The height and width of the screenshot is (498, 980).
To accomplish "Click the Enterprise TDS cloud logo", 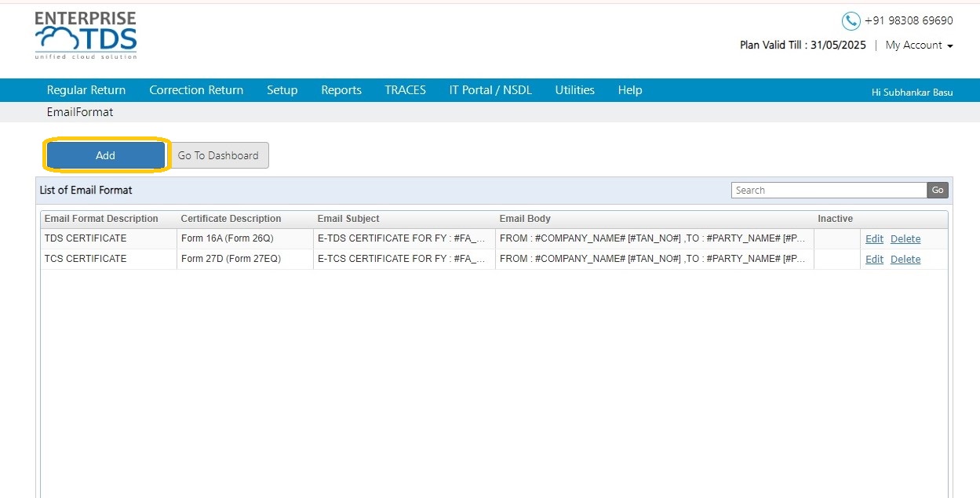I will pyautogui.click(x=86, y=35).
